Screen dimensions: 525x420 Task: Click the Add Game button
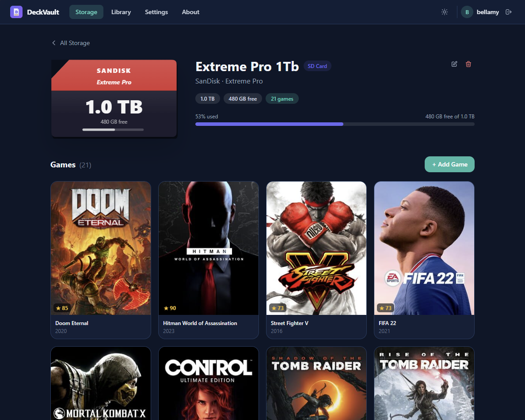pyautogui.click(x=449, y=164)
